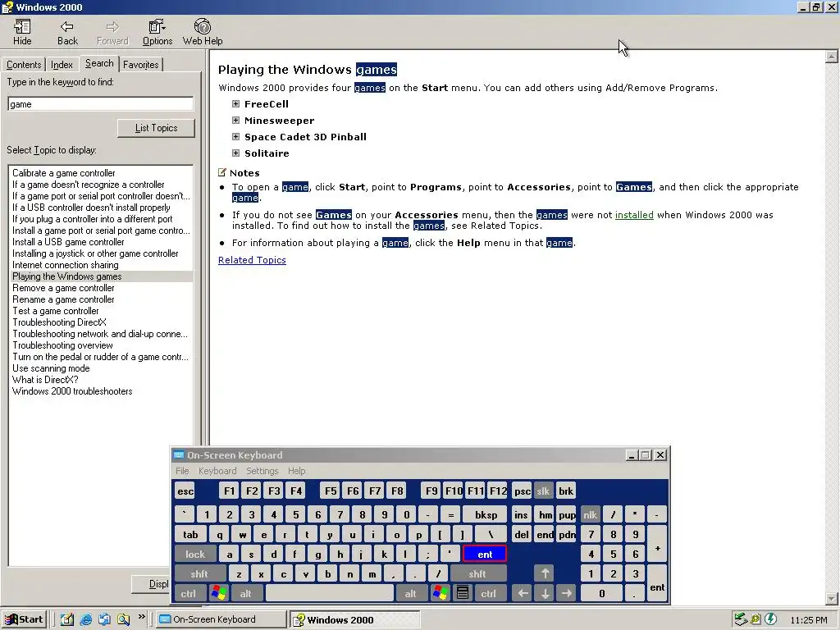This screenshot has height=630, width=840.
Task: Toggle the nlk (num lock) key
Action: 590,515
